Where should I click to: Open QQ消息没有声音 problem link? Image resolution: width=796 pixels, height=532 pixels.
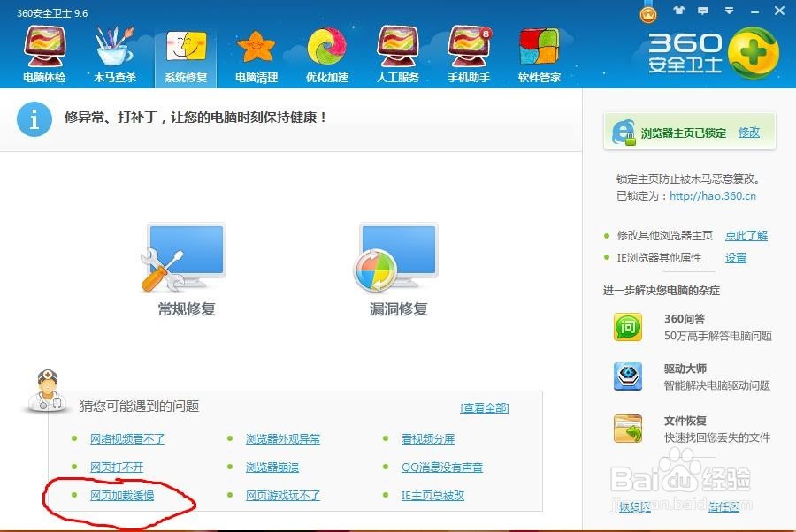[441, 467]
